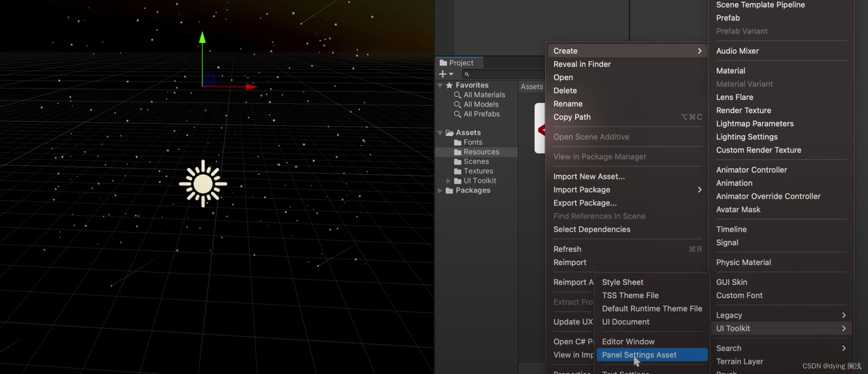
Task: Select the Resources folder in Assets
Action: 481,151
